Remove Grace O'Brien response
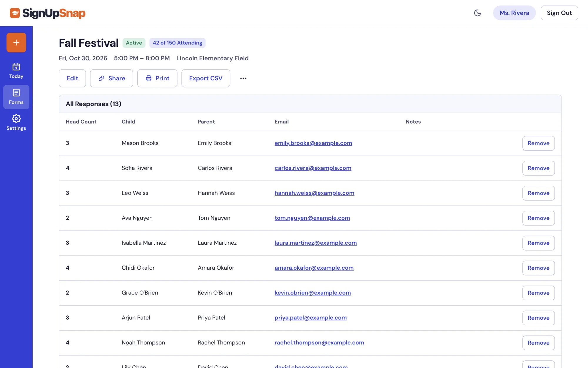The width and height of the screenshot is (588, 368). tap(538, 293)
